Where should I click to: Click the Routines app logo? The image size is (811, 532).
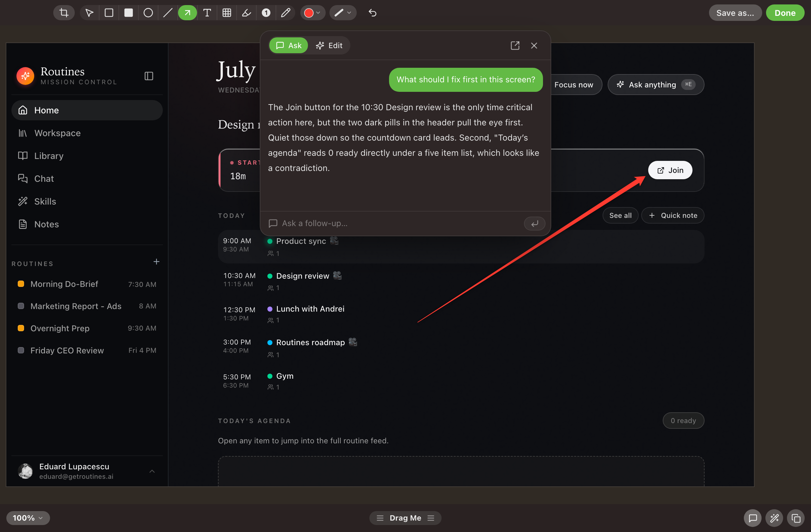pyautogui.click(x=25, y=76)
